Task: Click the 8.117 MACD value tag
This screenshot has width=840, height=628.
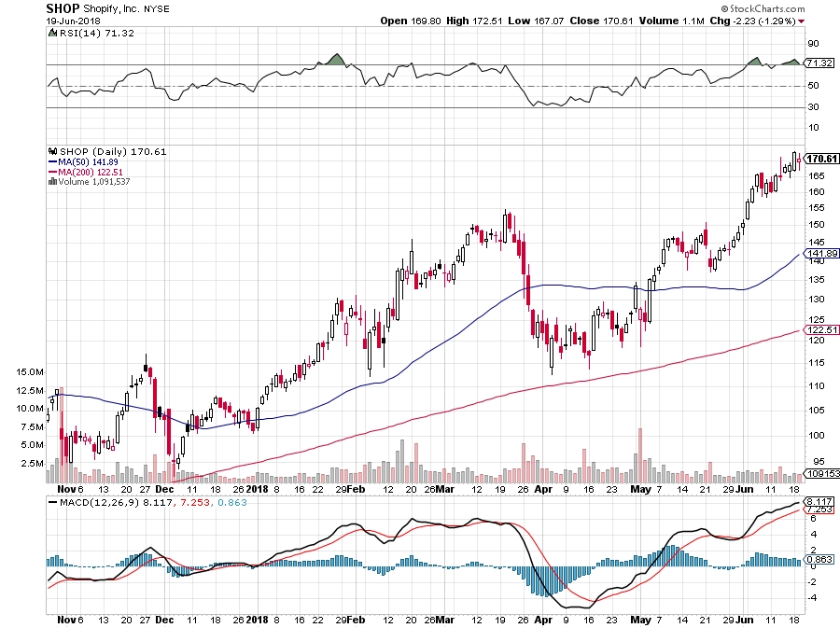Action: 819,502
